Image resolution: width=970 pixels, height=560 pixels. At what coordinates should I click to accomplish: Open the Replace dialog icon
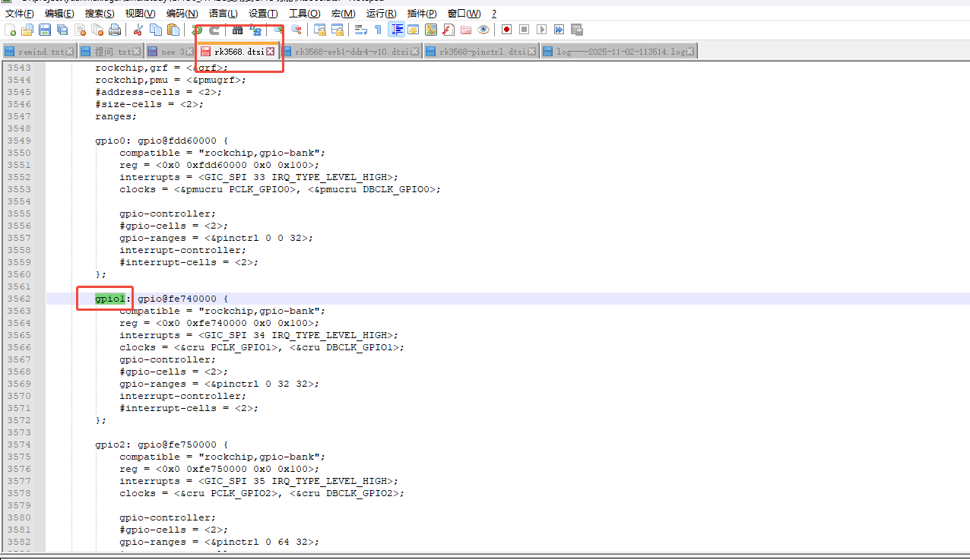pyautogui.click(x=255, y=30)
